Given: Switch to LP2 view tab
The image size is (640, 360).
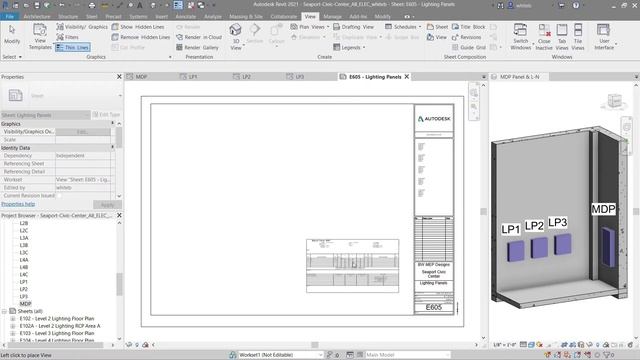Looking at the screenshot, I should tap(246, 77).
